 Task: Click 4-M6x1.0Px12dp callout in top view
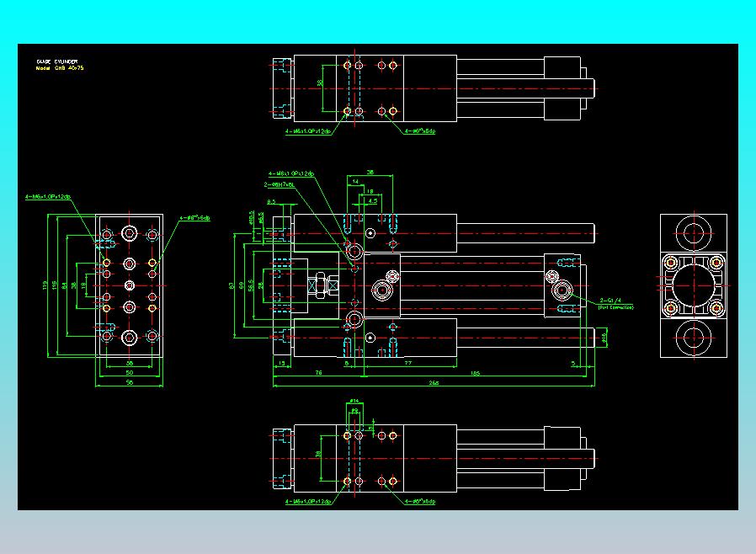tap(308, 131)
